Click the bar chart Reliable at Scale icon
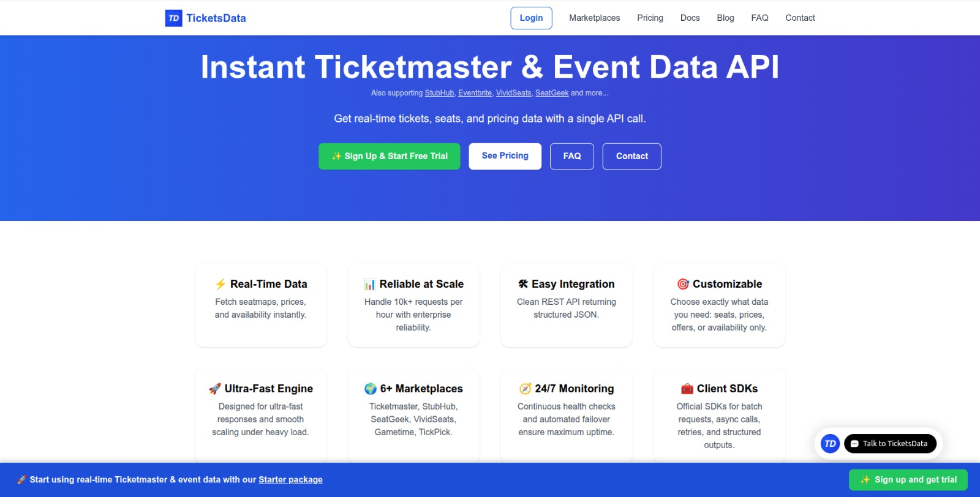The height and width of the screenshot is (497, 980). 370,284
